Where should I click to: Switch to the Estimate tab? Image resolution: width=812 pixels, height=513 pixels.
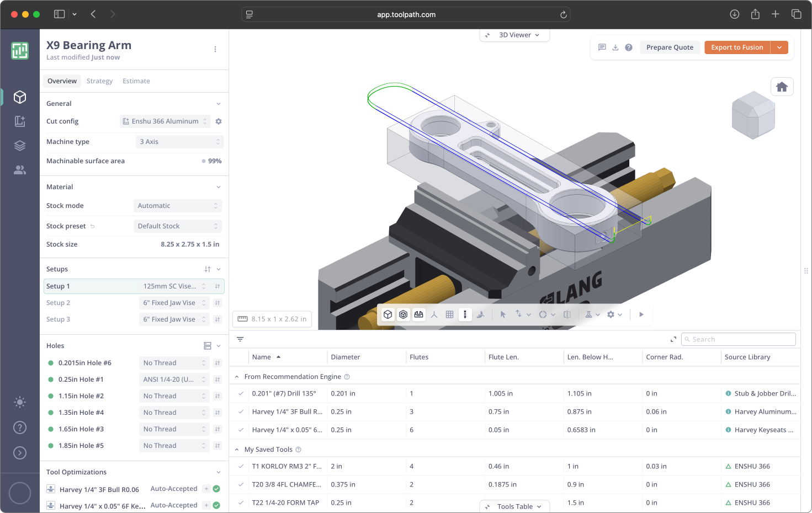click(x=136, y=81)
